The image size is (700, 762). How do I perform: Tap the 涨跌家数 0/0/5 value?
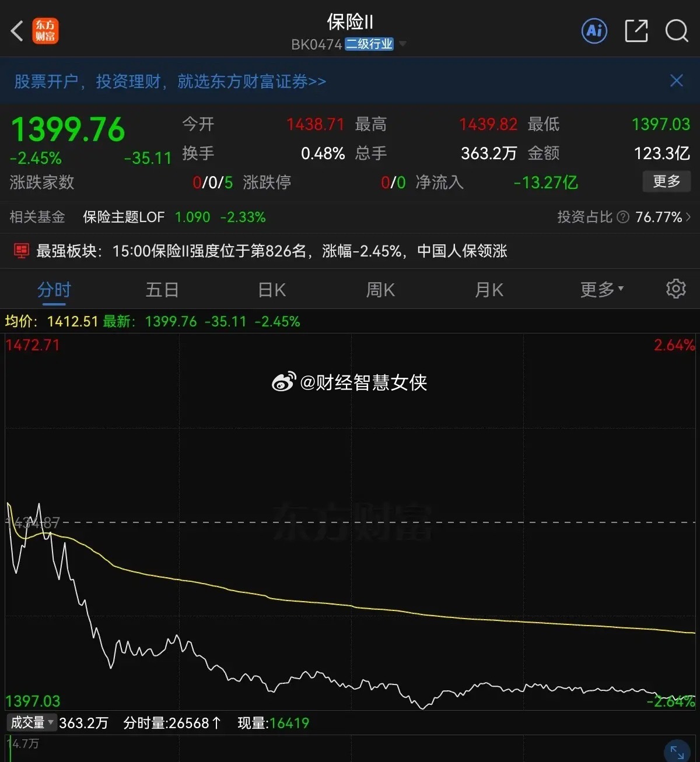[x=212, y=183]
